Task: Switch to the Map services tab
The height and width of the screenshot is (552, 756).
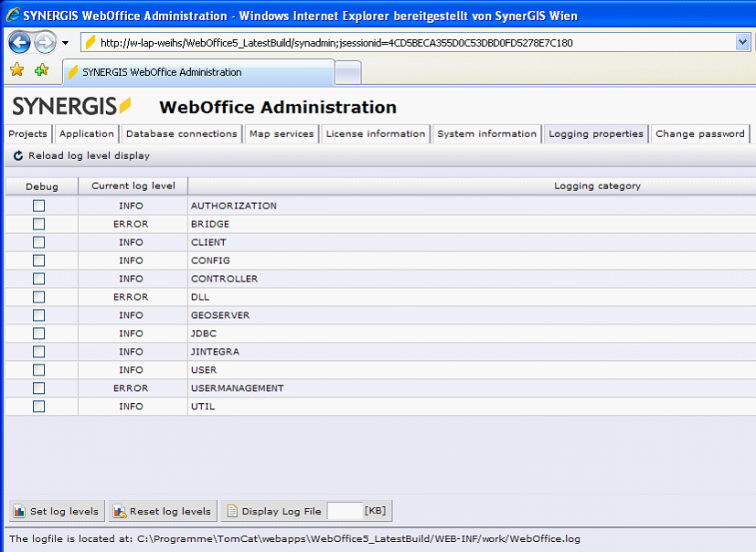Action: click(x=280, y=133)
